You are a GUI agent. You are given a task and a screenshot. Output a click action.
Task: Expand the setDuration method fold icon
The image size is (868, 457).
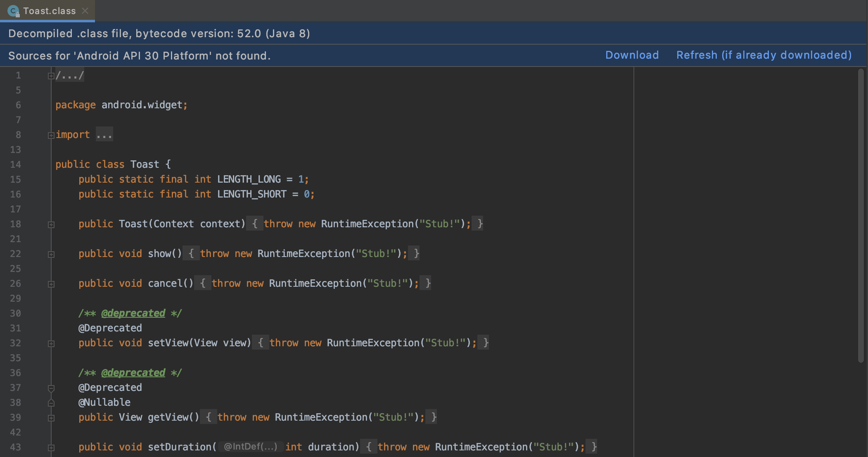pyautogui.click(x=51, y=447)
